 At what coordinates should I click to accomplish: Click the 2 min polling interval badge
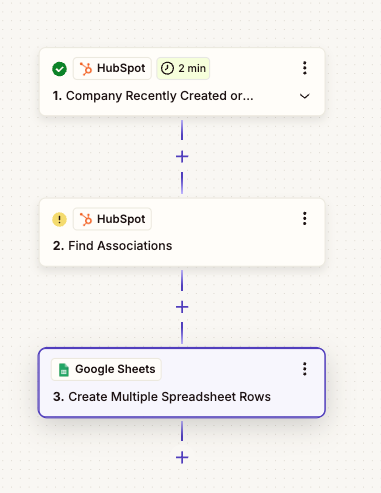pos(183,68)
